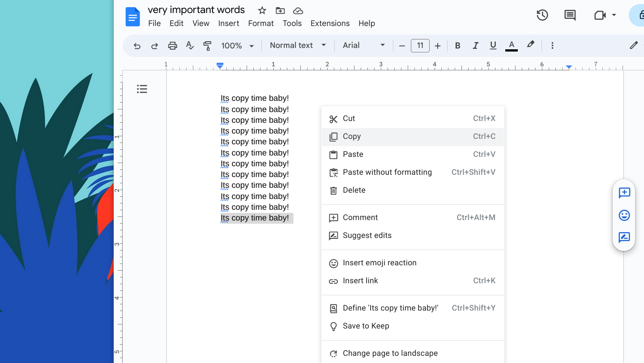This screenshot has width=644, height=363.
Task: Add a comment from the side panel
Action: click(x=624, y=193)
